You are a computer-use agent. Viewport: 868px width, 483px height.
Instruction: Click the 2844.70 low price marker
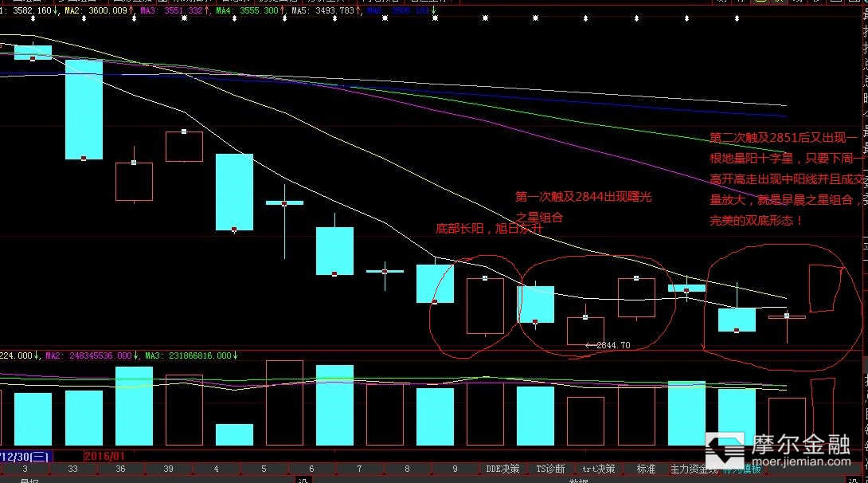608,345
